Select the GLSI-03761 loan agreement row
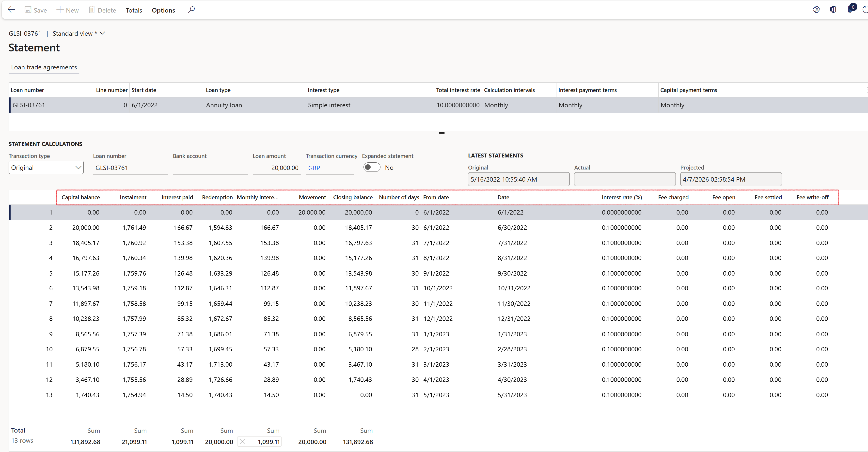Image resolution: width=868 pixels, height=452 pixels. [x=29, y=105]
